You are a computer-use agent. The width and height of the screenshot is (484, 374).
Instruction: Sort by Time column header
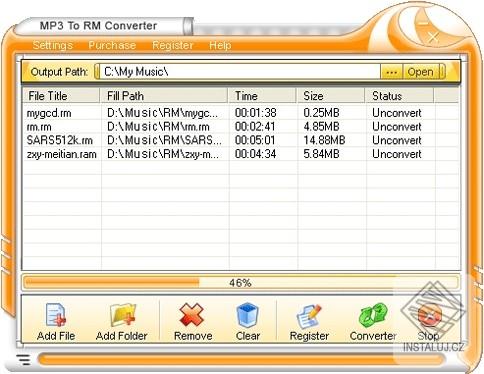point(263,96)
